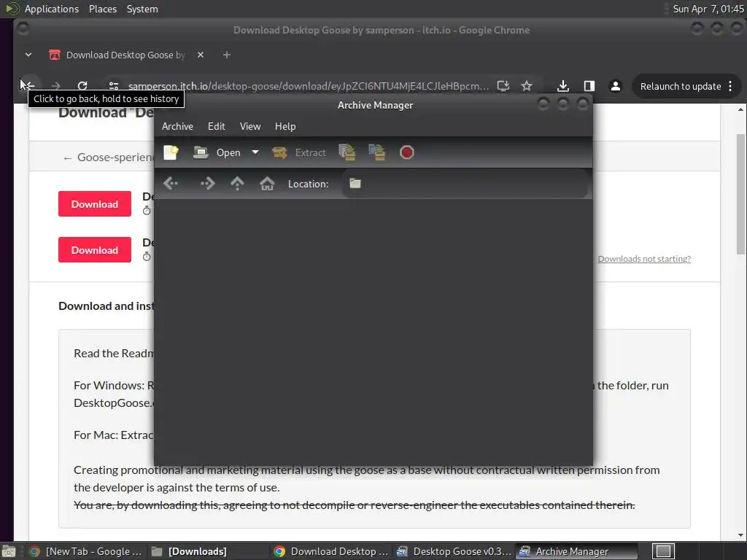Click the new archive icon in Archive Manager
The image size is (747, 560).
click(x=171, y=152)
